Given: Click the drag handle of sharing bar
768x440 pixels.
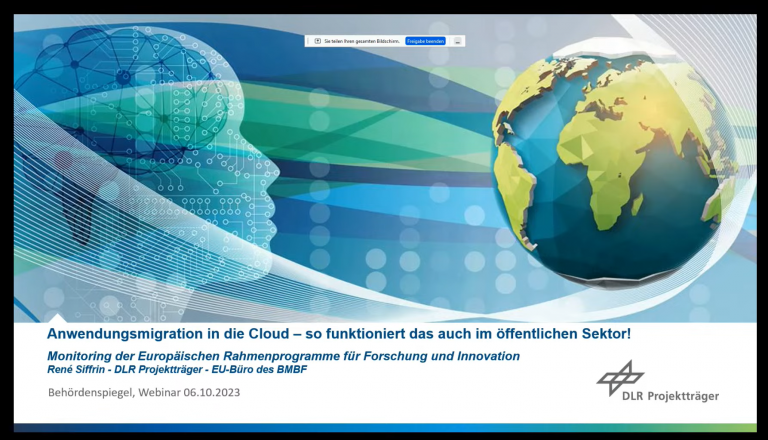Looking at the screenshot, I should pos(309,41).
